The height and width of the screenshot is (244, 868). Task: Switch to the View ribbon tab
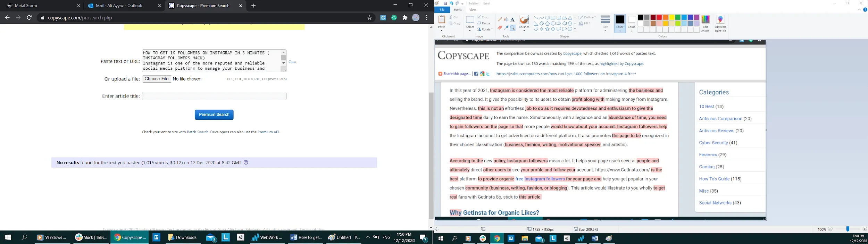(x=473, y=10)
